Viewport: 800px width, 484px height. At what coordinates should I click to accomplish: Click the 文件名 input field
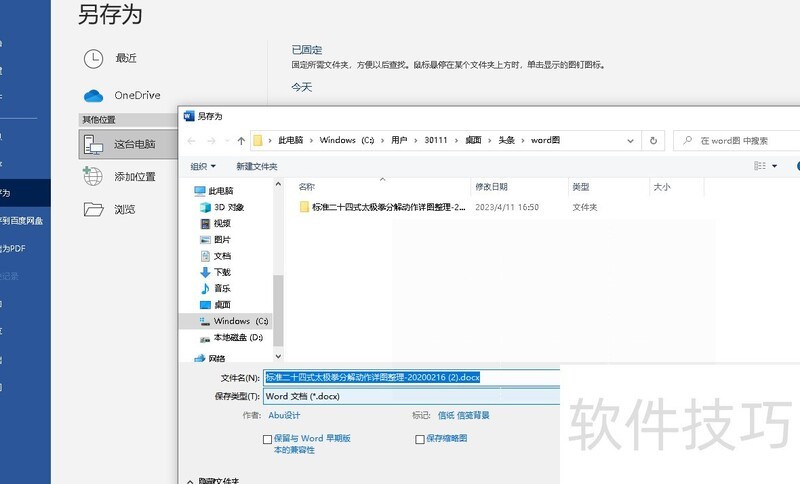[x=410, y=378]
